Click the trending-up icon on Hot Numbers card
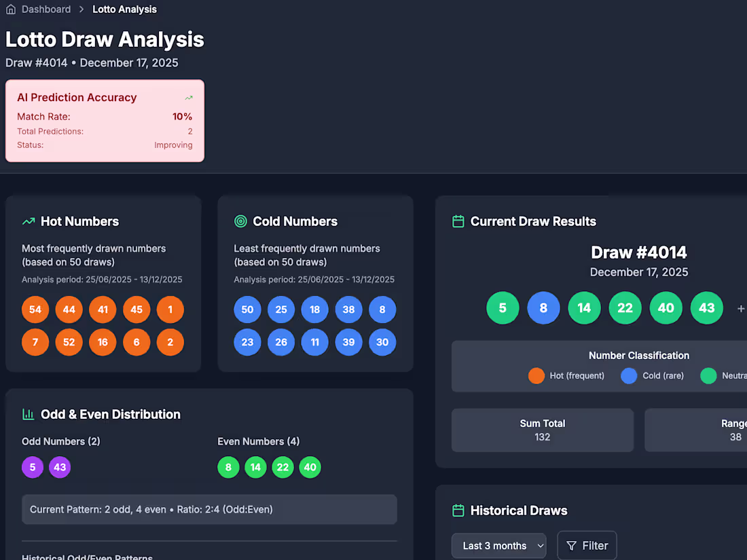This screenshot has width=747, height=560. (27, 221)
